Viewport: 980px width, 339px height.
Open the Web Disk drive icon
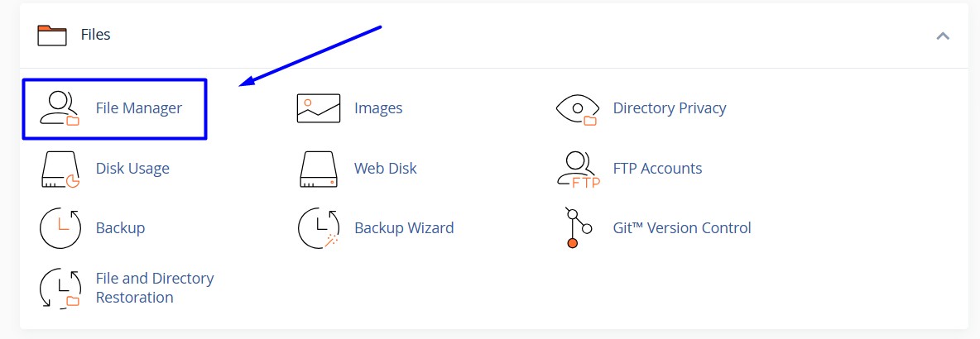click(319, 169)
